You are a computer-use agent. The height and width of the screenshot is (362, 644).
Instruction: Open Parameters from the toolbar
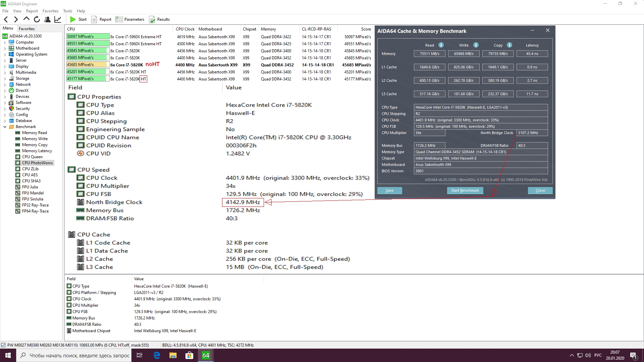[130, 19]
